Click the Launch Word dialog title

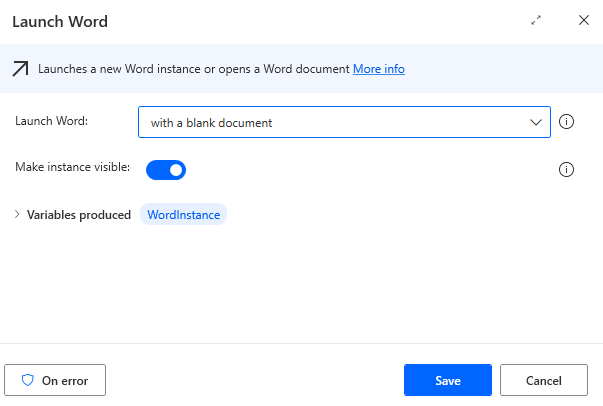61,21
